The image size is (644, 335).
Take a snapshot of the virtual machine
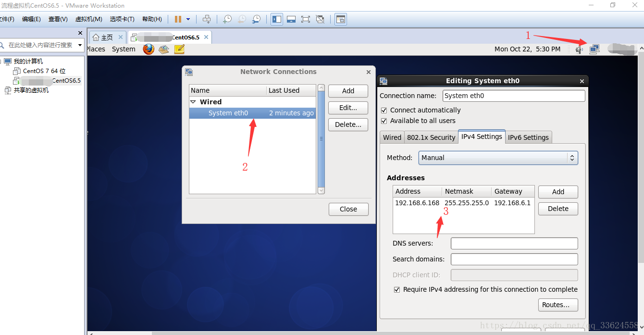(227, 19)
